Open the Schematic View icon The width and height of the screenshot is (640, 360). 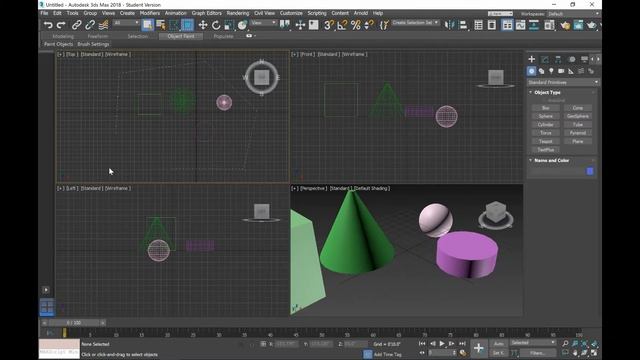point(534,25)
